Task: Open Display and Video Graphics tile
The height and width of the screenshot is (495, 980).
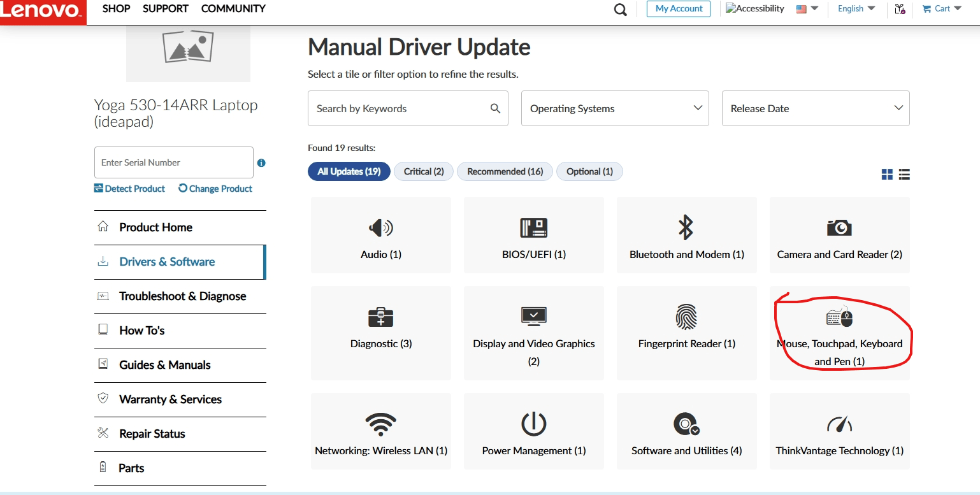Action: pos(534,333)
